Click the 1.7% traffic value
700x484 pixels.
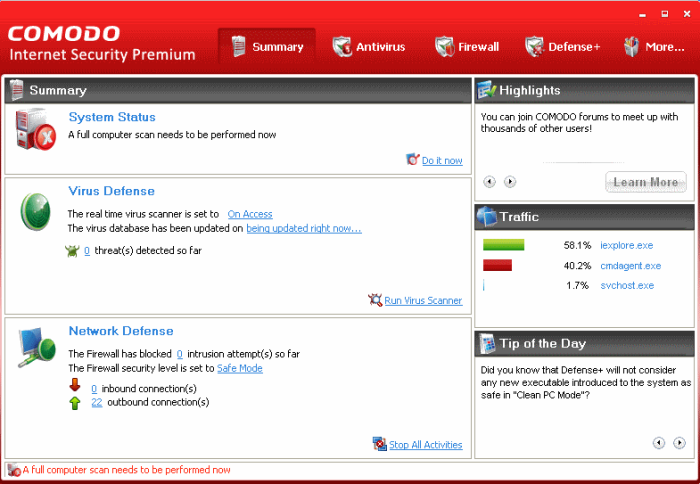[x=578, y=285]
